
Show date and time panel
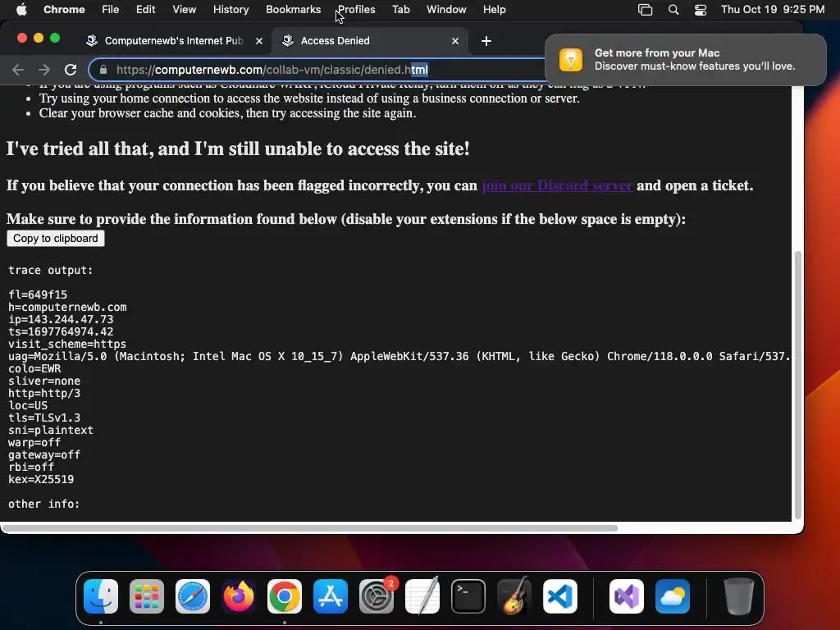[x=773, y=9]
